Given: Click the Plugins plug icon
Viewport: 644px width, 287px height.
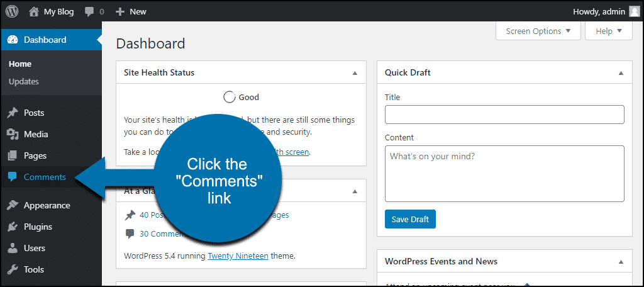Looking at the screenshot, I should 13,227.
